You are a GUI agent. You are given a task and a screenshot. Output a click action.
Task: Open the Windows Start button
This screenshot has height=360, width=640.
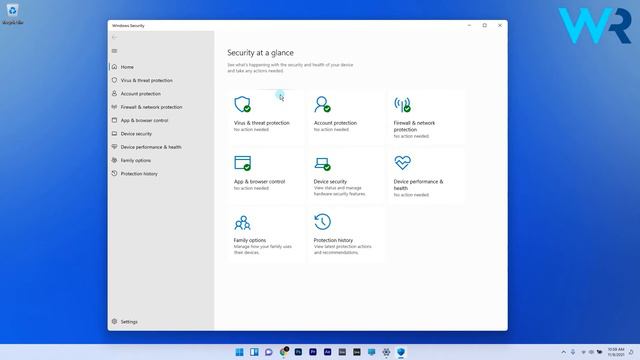239,352
